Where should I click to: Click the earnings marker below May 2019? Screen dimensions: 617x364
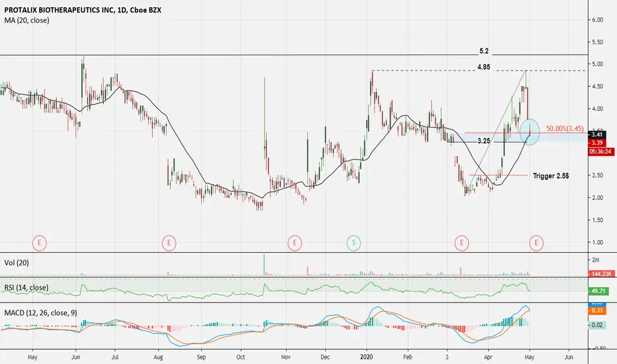pyautogui.click(x=39, y=243)
